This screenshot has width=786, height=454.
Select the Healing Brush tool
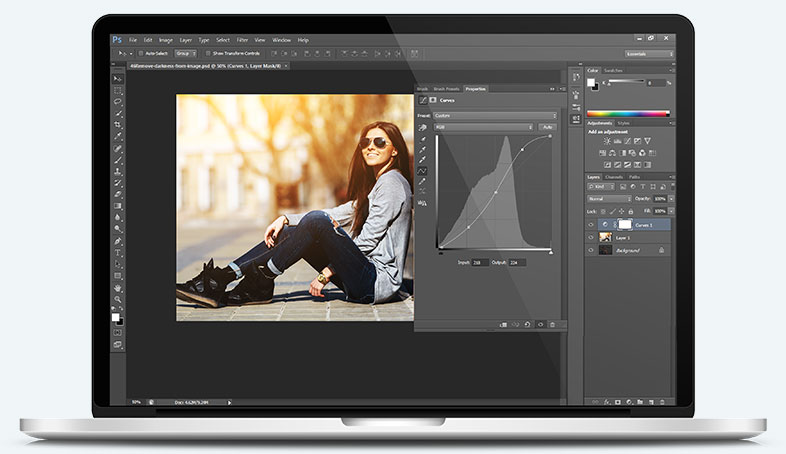tap(118, 148)
